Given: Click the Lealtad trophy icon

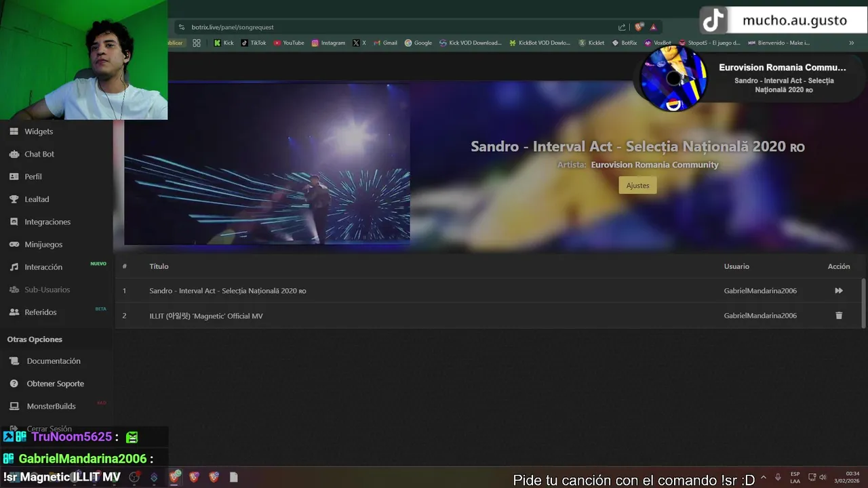Looking at the screenshot, I should (x=14, y=199).
